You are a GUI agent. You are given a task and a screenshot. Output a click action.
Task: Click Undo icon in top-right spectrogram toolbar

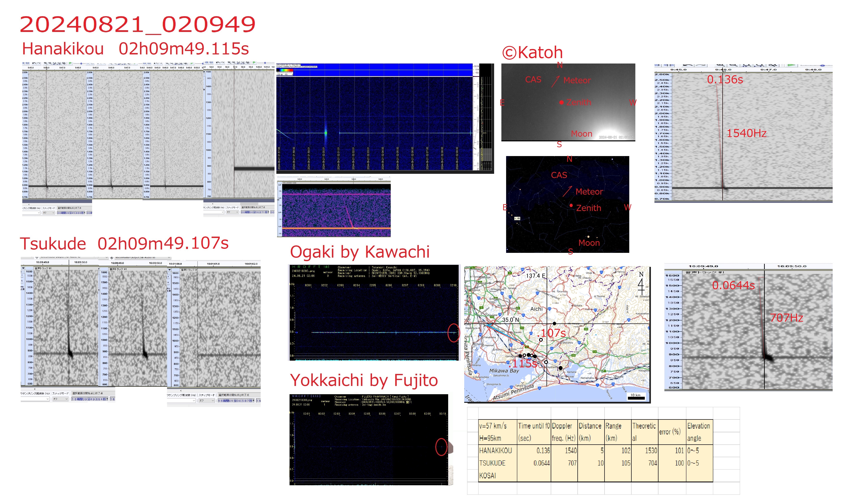point(688,65)
